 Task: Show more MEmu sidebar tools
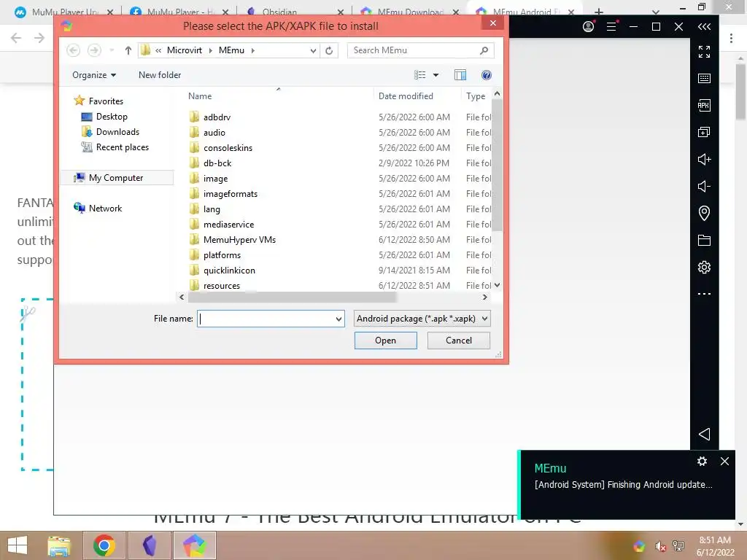pos(704,294)
